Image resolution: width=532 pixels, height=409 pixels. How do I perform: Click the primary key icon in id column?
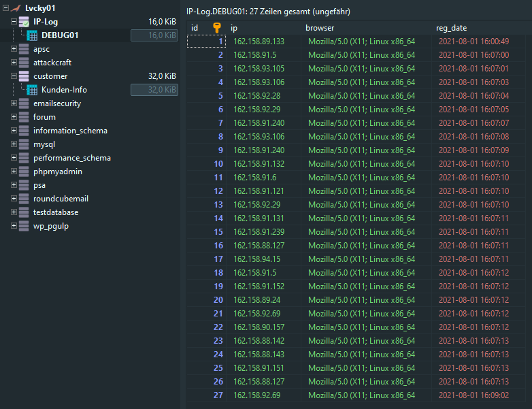click(217, 28)
